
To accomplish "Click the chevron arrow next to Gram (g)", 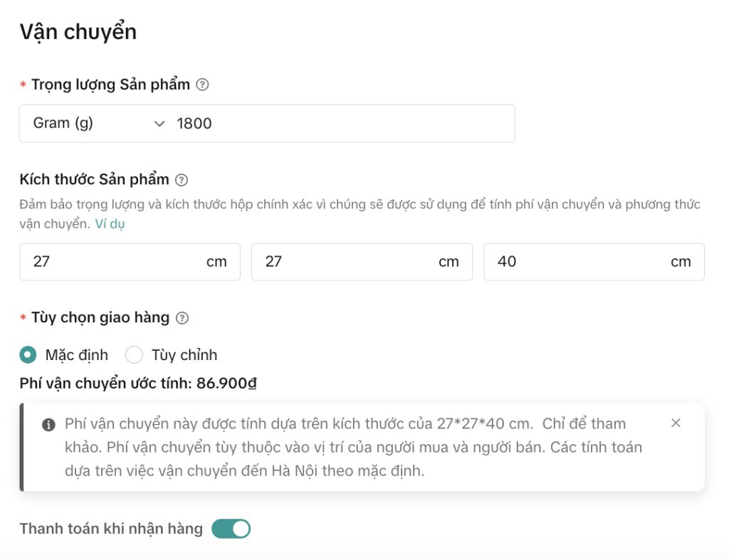I will click(x=159, y=124).
